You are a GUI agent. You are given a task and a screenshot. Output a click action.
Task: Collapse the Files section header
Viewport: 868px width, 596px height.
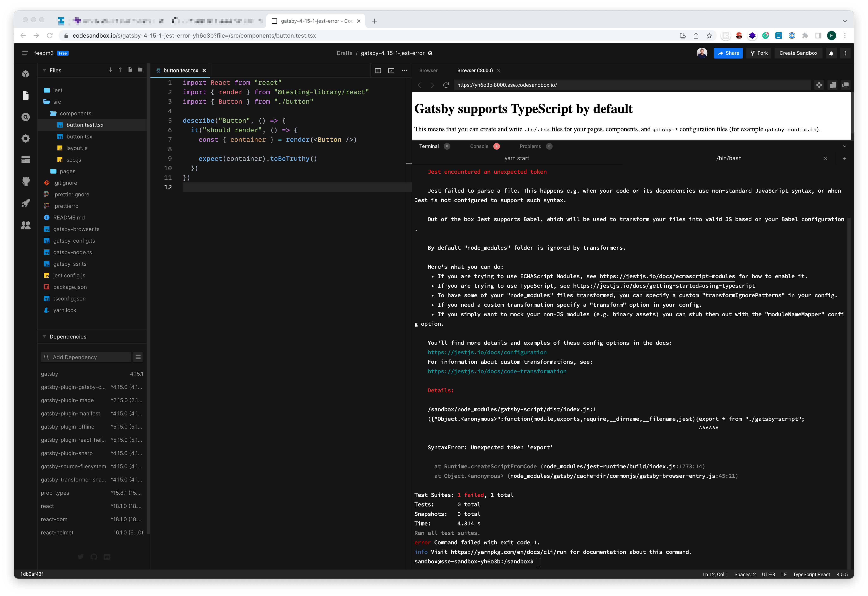coord(44,70)
